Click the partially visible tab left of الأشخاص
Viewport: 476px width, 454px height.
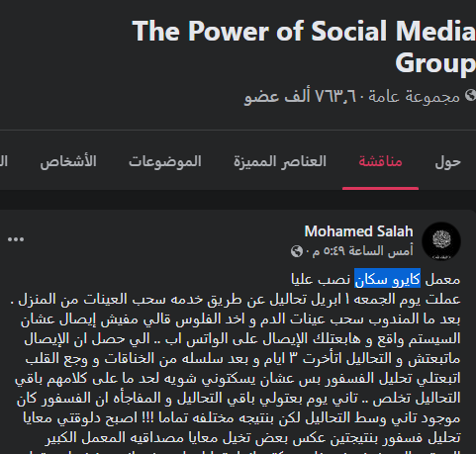4,162
